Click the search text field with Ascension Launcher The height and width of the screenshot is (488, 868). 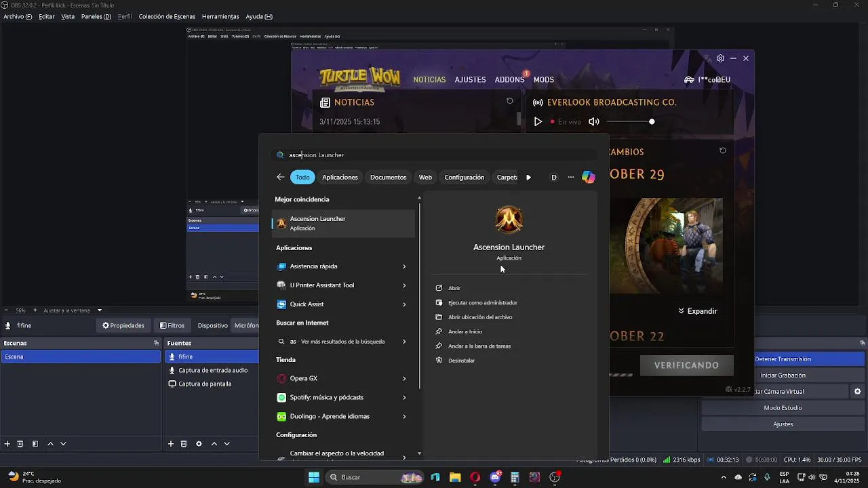[x=434, y=155]
